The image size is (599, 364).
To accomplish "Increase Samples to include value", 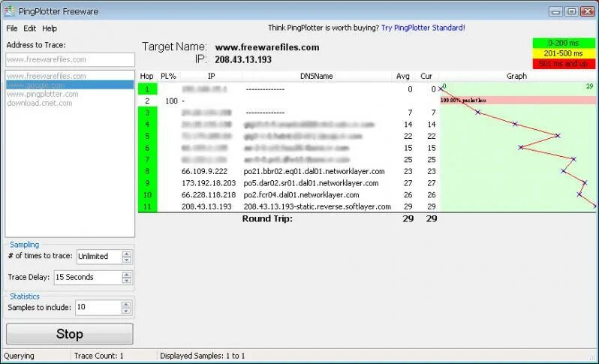I will pos(125,305).
